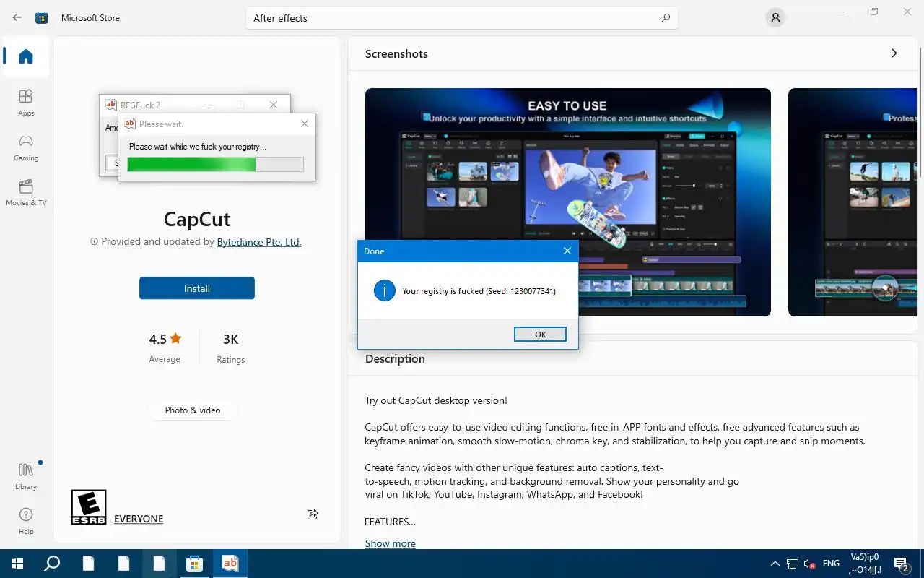The height and width of the screenshot is (578, 924).
Task: Open the first blank file taskbar icon
Action: [88, 564]
